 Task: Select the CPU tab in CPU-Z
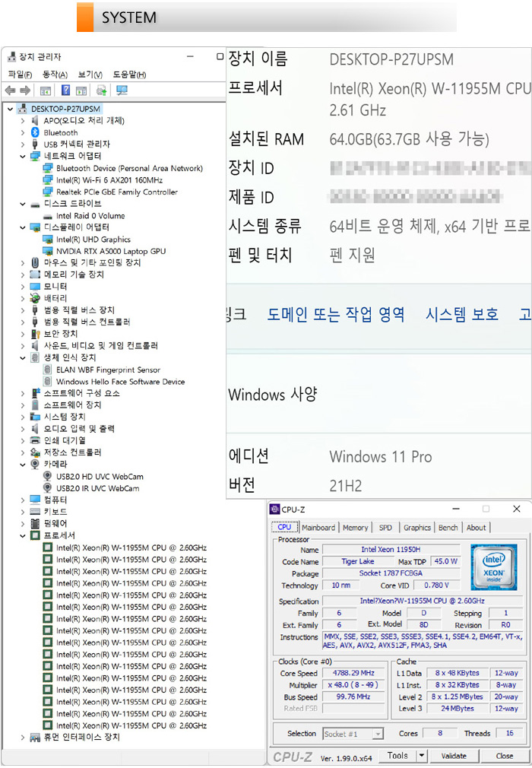pos(284,527)
